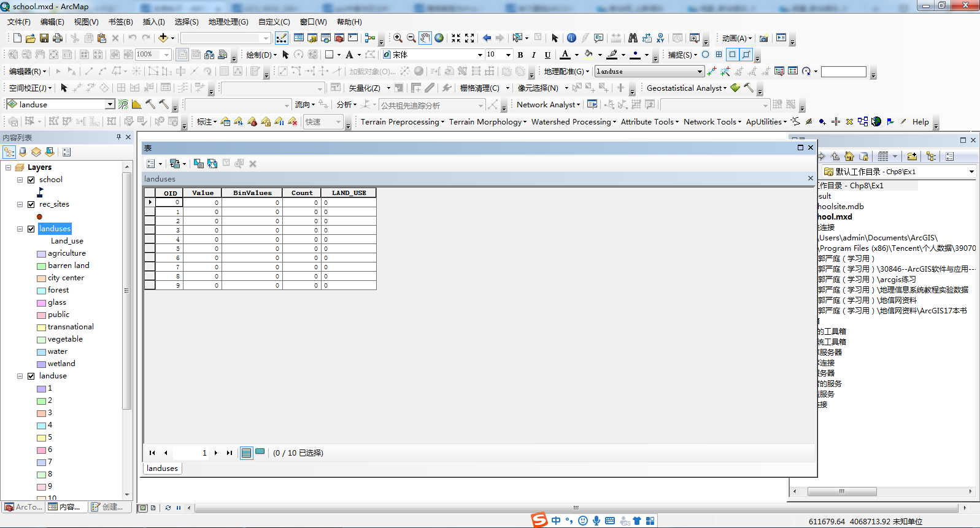Show all records button in table footer
The image size is (980, 528).
pos(246,453)
